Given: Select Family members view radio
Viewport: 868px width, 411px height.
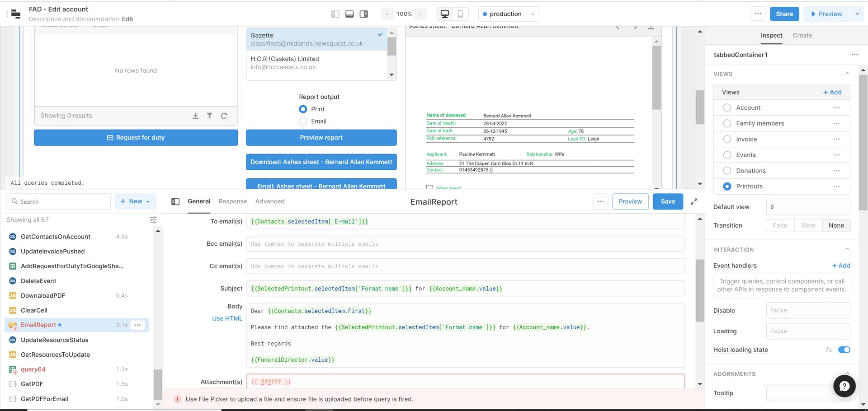Looking at the screenshot, I should coord(727,123).
